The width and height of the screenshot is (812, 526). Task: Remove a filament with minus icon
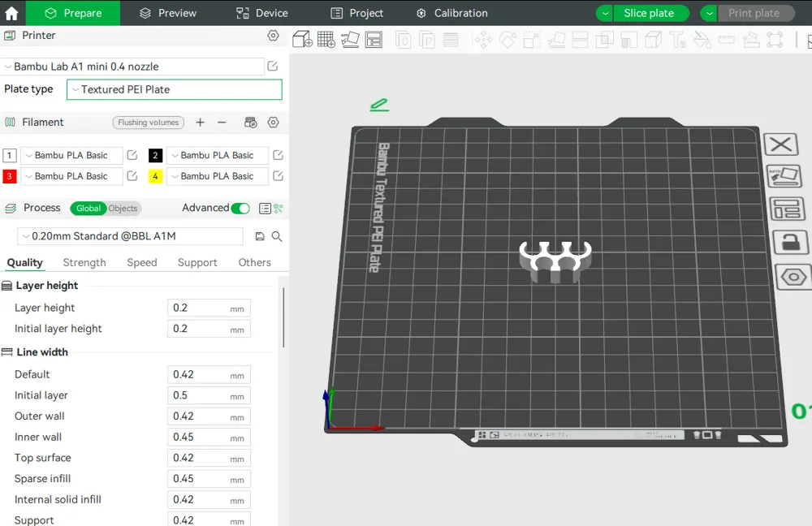click(222, 123)
